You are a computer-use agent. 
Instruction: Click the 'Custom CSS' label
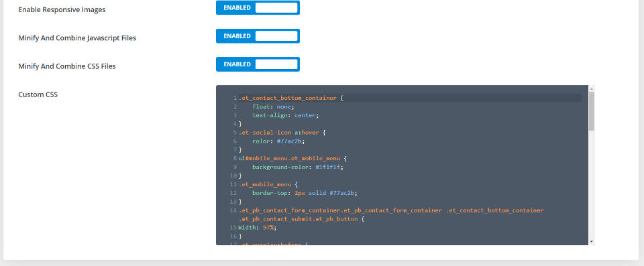[x=38, y=94]
